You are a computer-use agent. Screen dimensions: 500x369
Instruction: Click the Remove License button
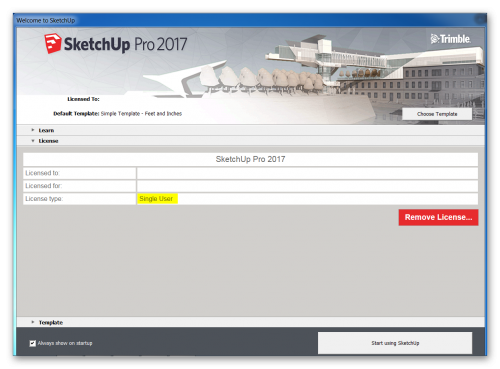pos(438,217)
